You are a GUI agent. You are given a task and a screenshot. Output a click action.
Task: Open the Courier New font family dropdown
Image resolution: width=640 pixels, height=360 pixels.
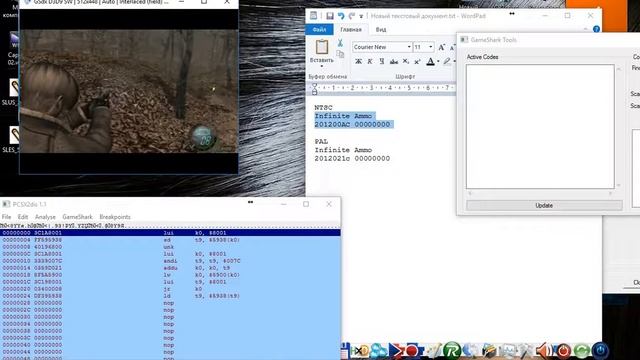(x=409, y=47)
